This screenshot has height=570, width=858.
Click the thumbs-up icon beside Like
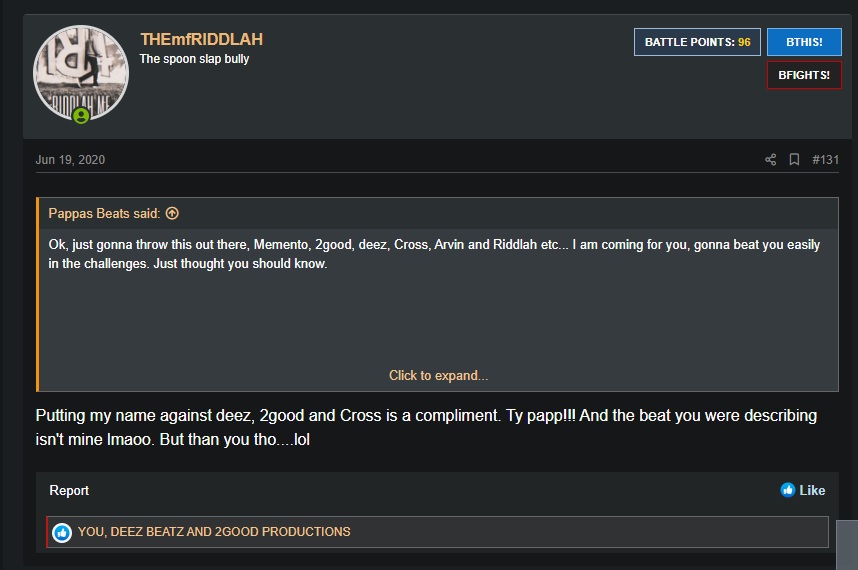[x=787, y=490]
